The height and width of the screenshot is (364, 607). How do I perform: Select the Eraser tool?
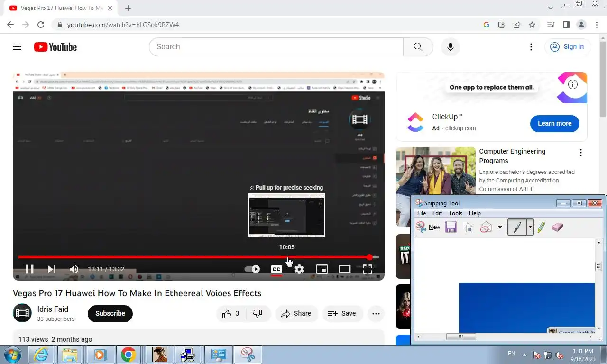pos(558,227)
